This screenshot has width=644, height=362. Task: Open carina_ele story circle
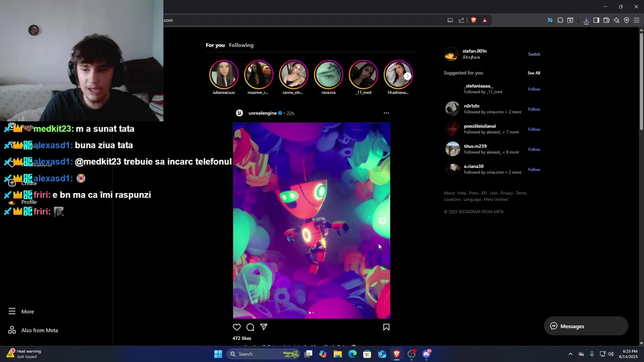click(x=293, y=74)
